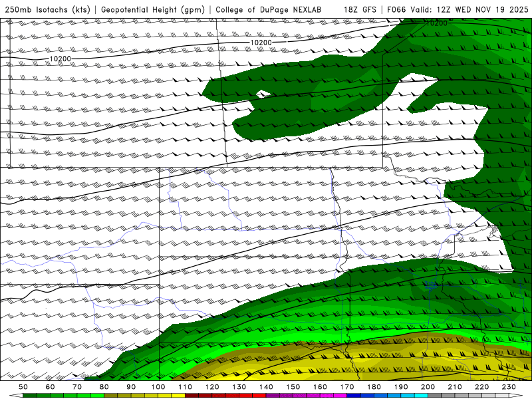Click the 60 knot label on the color scale
This screenshot has height=399, width=532.
pos(51,387)
